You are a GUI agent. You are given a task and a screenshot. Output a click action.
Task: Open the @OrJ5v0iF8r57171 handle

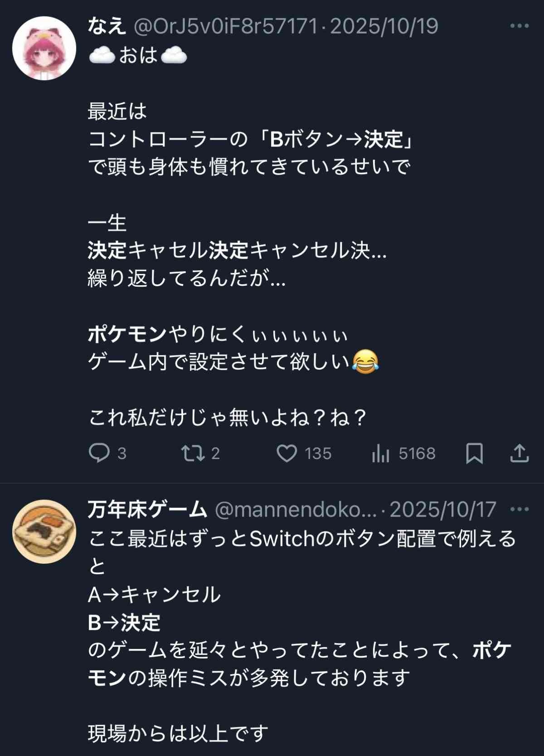click(x=225, y=26)
